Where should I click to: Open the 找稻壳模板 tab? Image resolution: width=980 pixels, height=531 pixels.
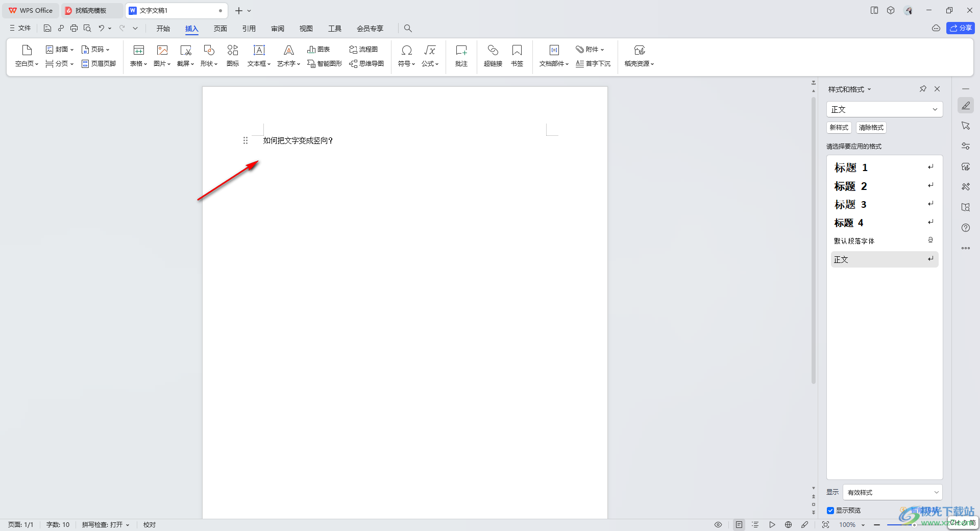[x=92, y=10]
